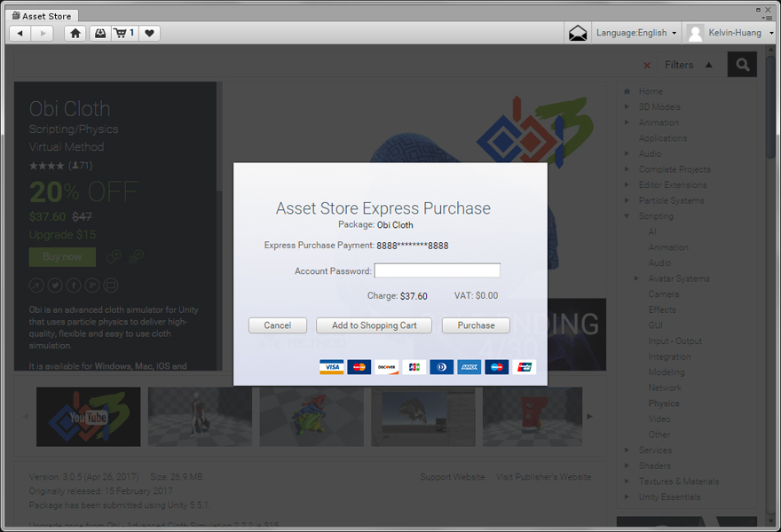Expand the Editor Extensions category
The height and width of the screenshot is (532, 781).
tap(627, 184)
